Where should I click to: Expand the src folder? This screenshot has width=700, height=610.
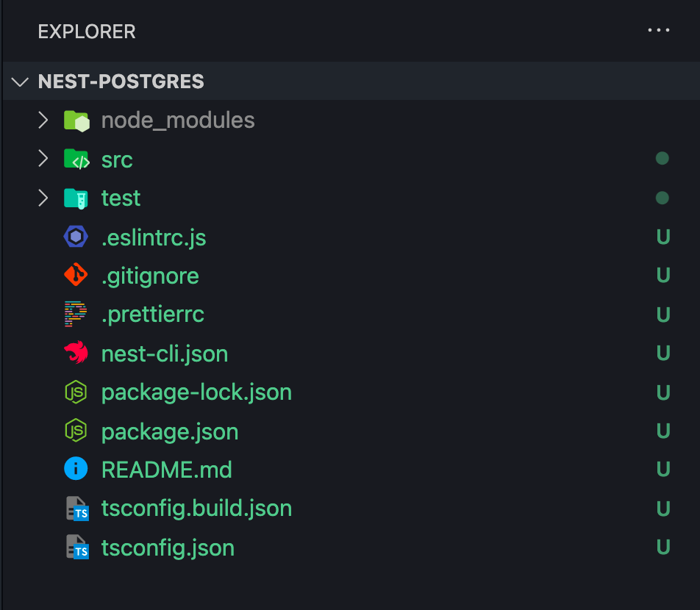(42, 159)
